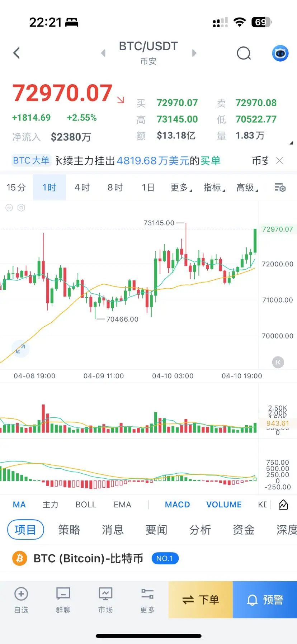Open the search magnifier icon

(244, 53)
